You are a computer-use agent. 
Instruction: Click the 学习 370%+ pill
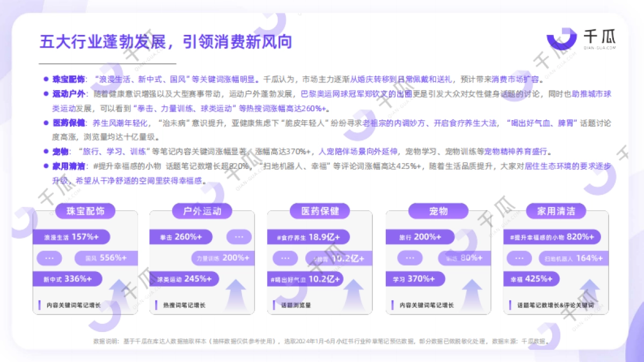pyautogui.click(x=416, y=279)
